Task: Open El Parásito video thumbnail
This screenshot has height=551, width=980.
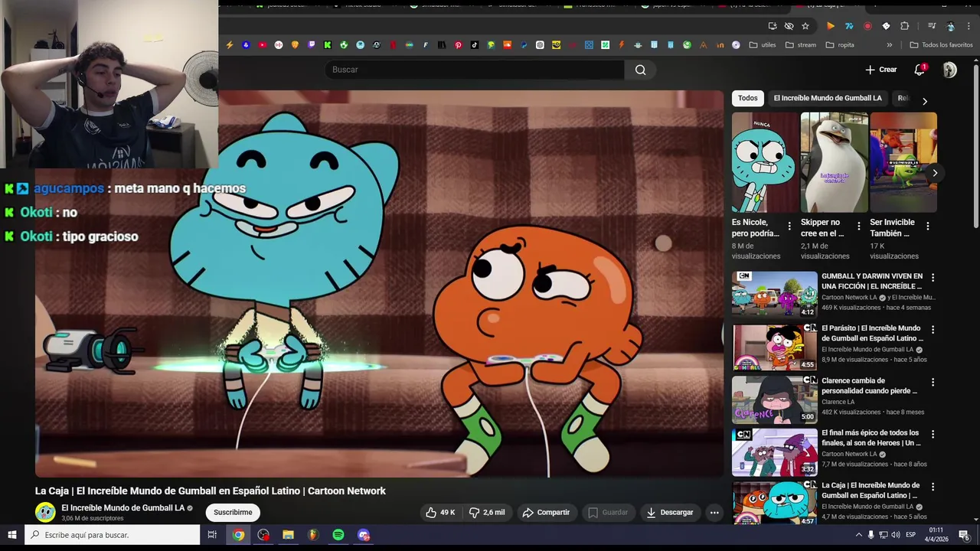Action: click(x=775, y=347)
